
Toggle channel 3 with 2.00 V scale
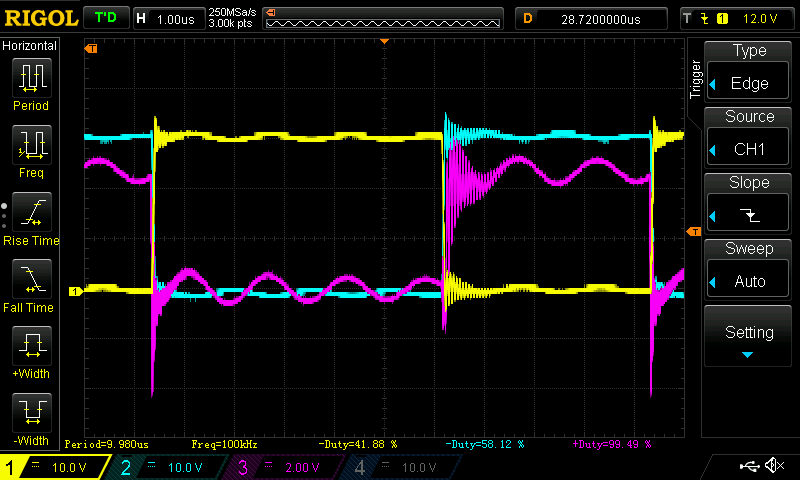pos(285,467)
